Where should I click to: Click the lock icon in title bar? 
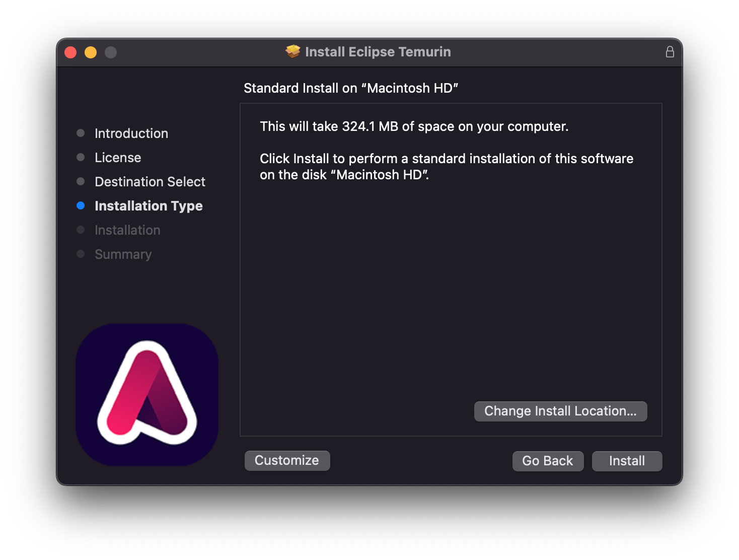click(x=670, y=52)
